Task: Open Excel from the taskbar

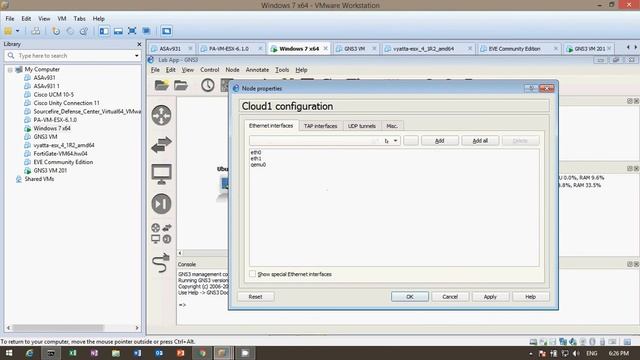Action: (x=73, y=353)
